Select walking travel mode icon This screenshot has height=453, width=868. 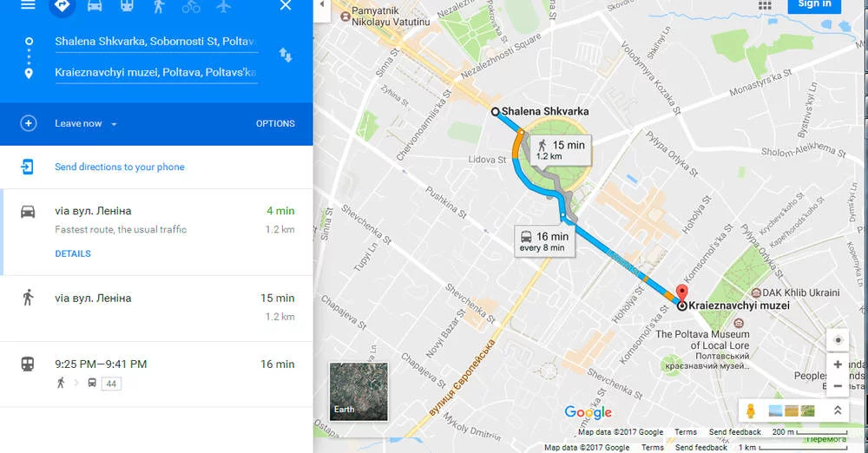pyautogui.click(x=159, y=5)
